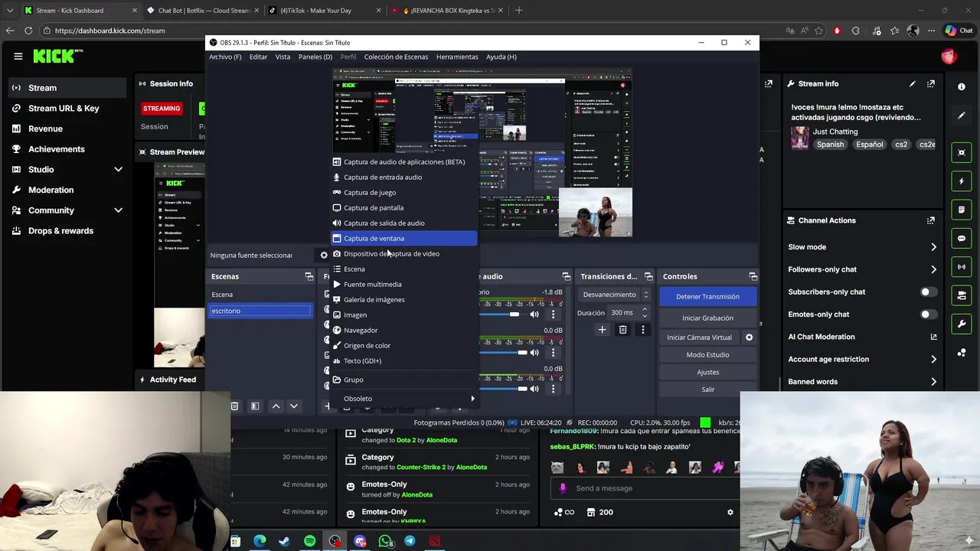This screenshot has width=980, height=551.
Task: Expand the Obsoleto submenu arrow
Action: 472,399
